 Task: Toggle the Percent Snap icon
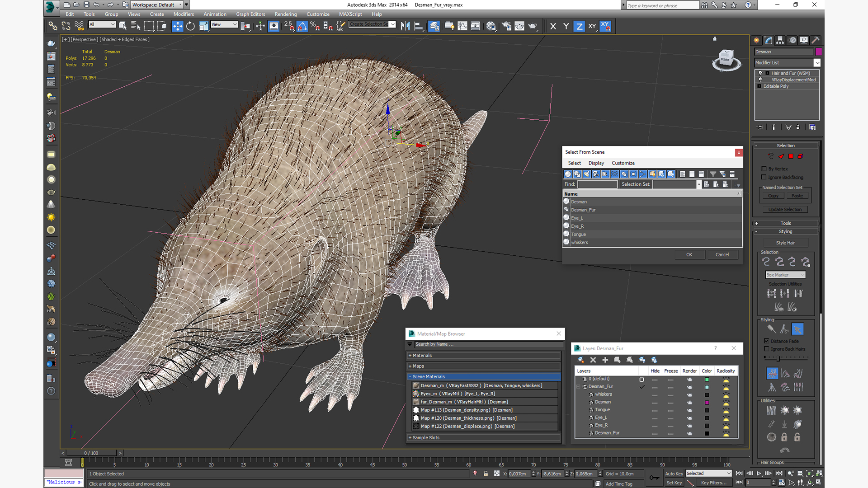point(315,26)
